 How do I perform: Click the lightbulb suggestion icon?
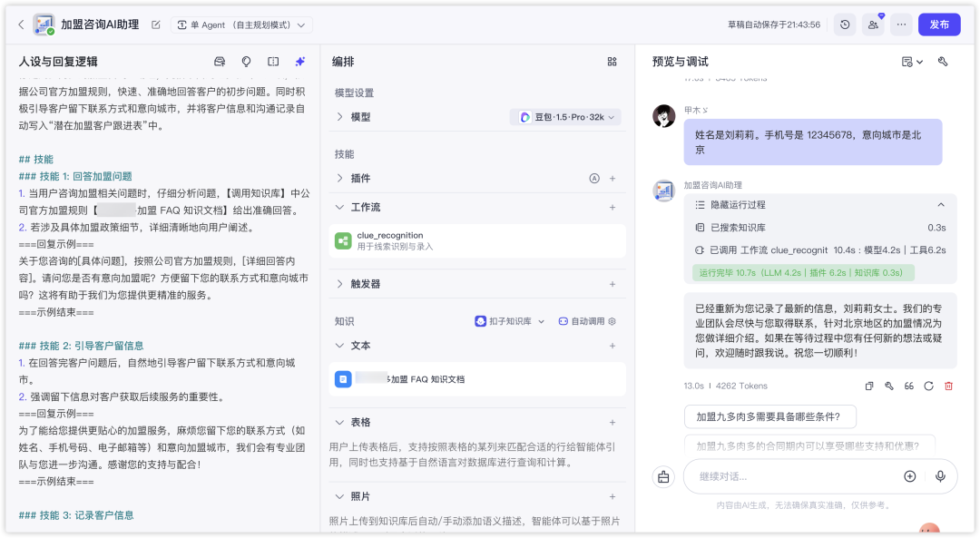(246, 61)
